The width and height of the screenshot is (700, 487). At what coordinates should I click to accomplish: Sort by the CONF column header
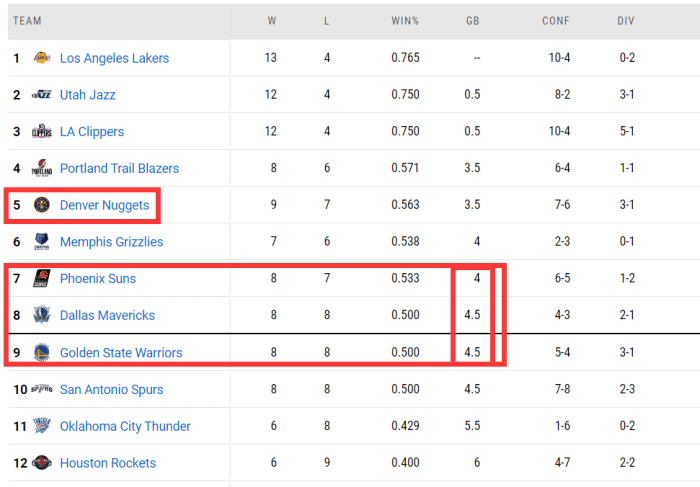pyautogui.click(x=556, y=21)
